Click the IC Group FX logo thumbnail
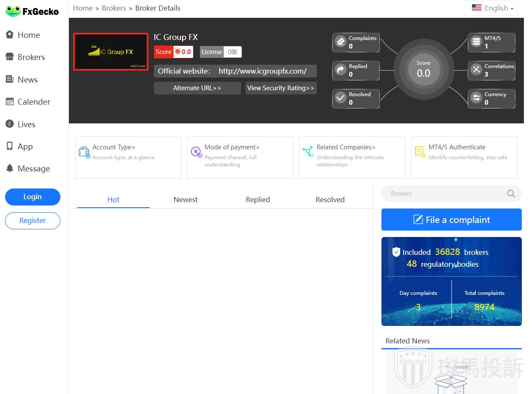This screenshot has height=394, width=532. pos(111,51)
